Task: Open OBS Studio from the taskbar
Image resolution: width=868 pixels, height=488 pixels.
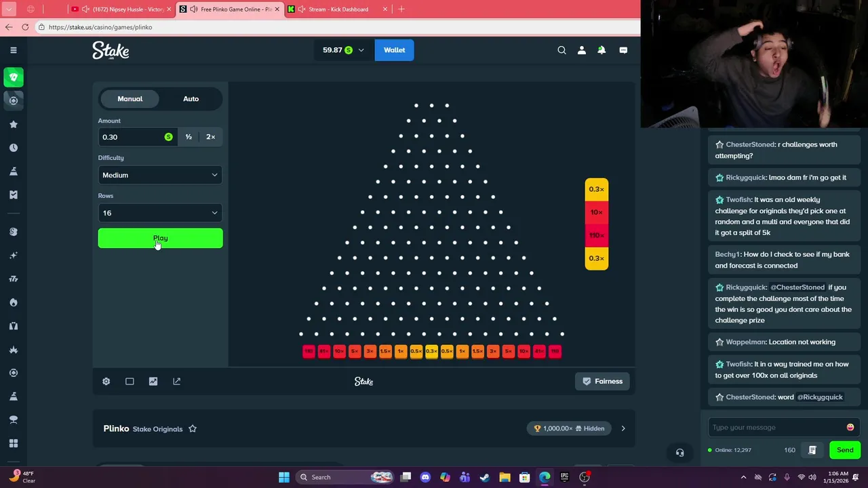Action: click(x=585, y=477)
